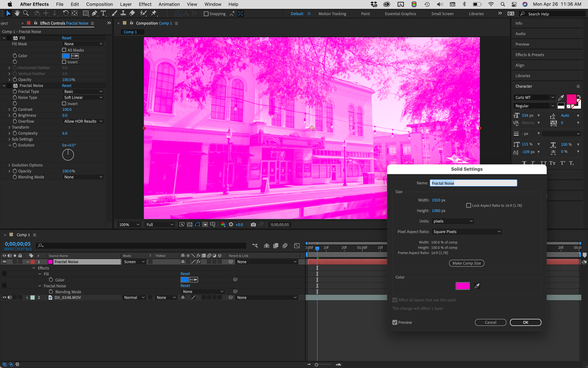
Task: Enable the Snapping checkbox
Action: [x=206, y=14]
